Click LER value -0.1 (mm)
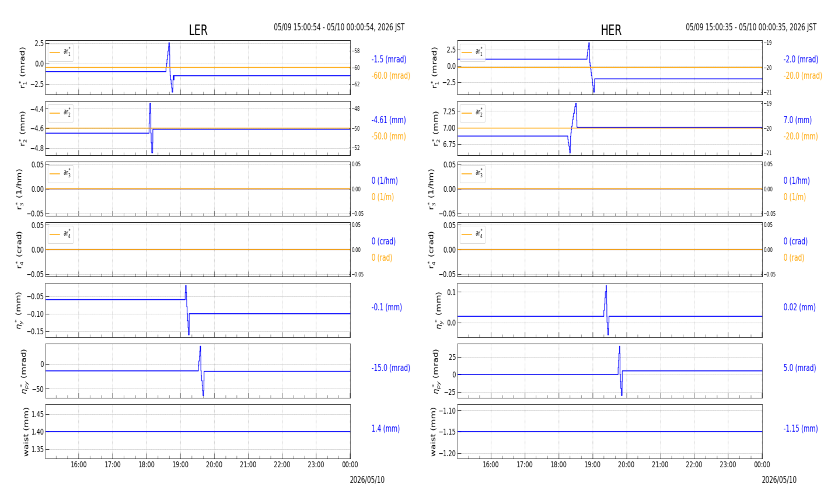 coord(386,307)
